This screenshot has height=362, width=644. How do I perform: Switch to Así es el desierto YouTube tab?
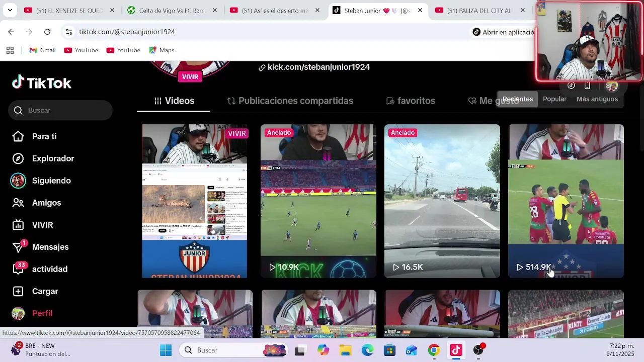274,10
